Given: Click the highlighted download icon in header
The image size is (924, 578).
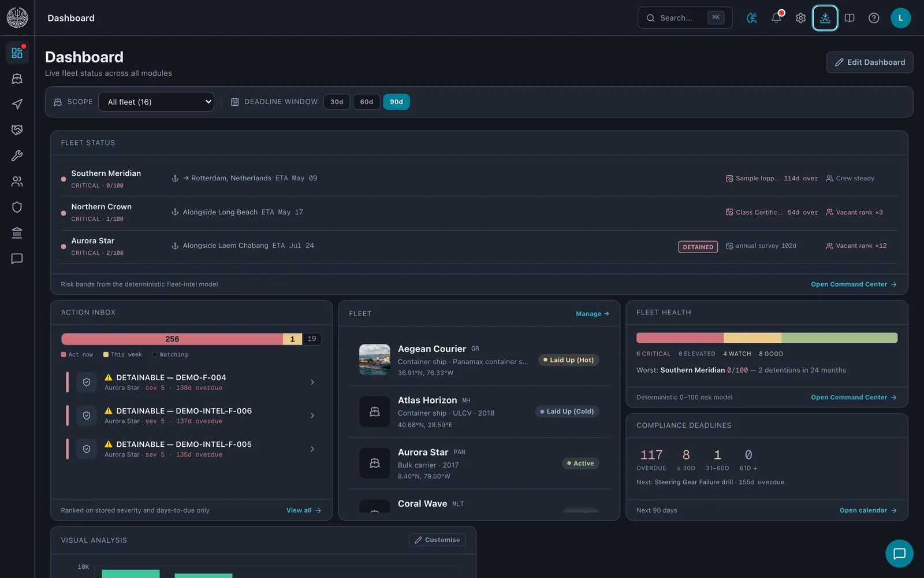Looking at the screenshot, I should tap(825, 18).
